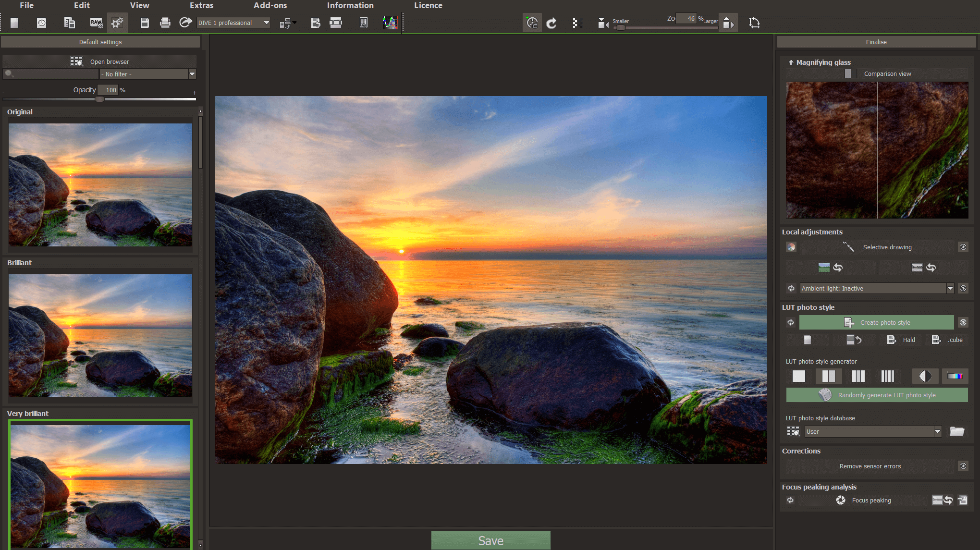Expand the DIVE 1 professional profile dropdown

tap(267, 22)
